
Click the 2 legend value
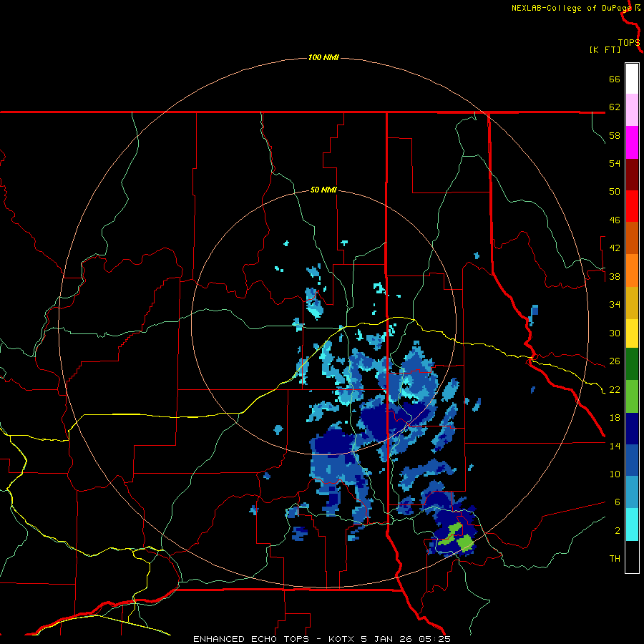pyautogui.click(x=618, y=531)
